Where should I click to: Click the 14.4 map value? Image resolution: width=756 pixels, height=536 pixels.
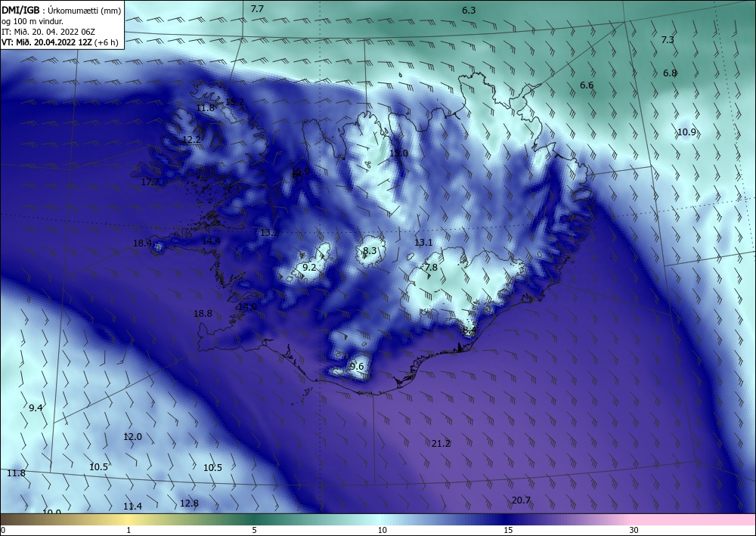pos(211,240)
